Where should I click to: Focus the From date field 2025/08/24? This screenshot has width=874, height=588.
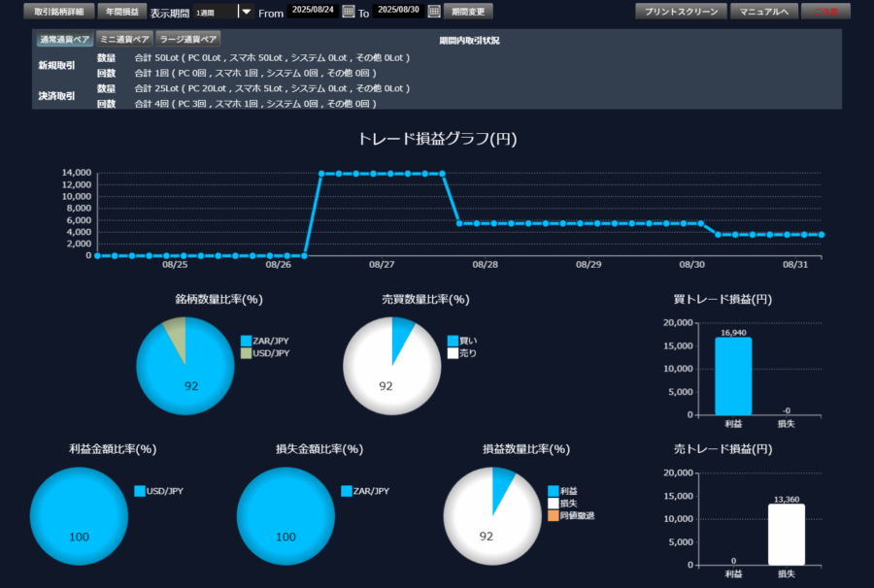pos(313,12)
